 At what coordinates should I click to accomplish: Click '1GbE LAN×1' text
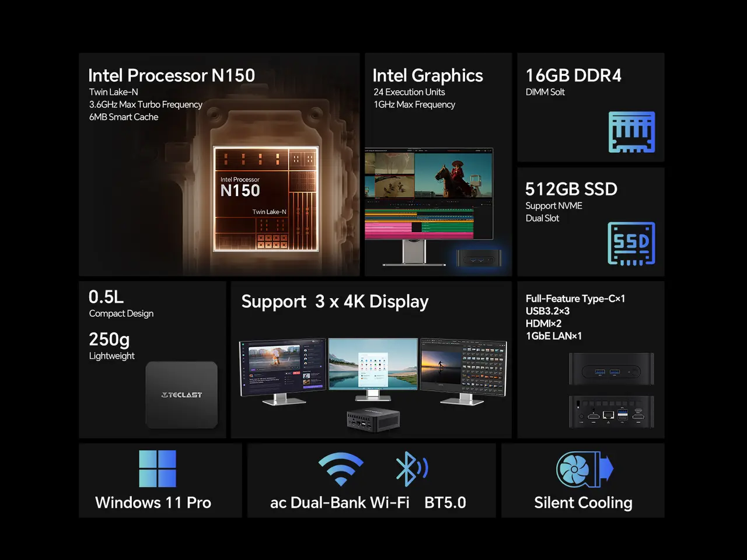554,336
